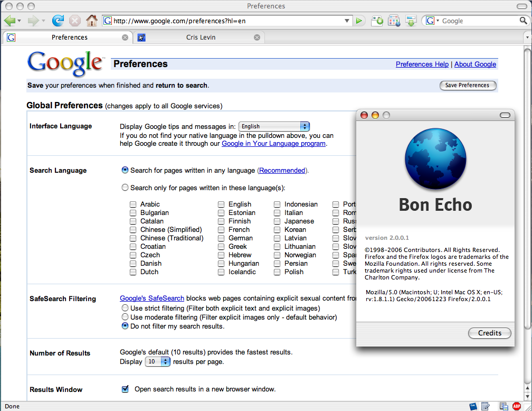This screenshot has width=532, height=411.
Task: Expand the URL bar history dropdown
Action: pyautogui.click(x=347, y=21)
